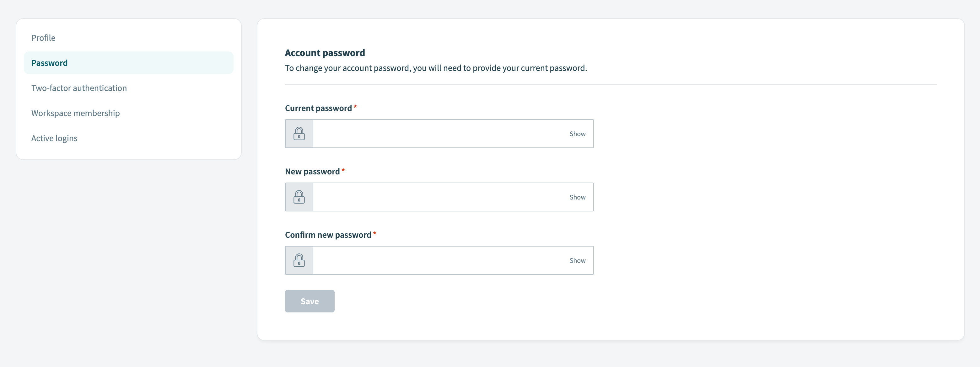The height and width of the screenshot is (367, 980).
Task: Show the current password text
Action: coord(578,134)
